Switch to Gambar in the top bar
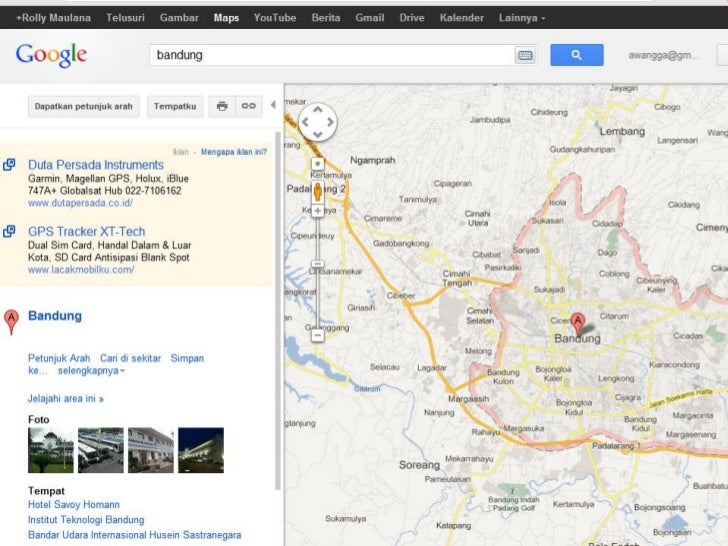Image resolution: width=728 pixels, height=546 pixels. [x=179, y=18]
